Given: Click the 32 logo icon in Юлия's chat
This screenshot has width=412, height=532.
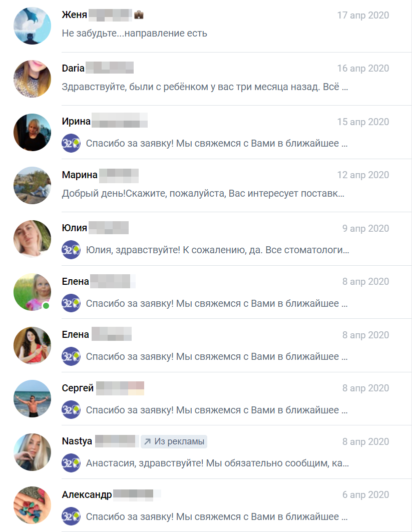Looking at the screenshot, I should pyautogui.click(x=71, y=250).
